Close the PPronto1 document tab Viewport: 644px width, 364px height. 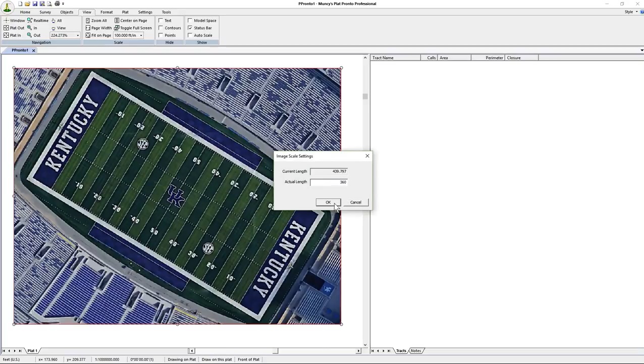34,50
